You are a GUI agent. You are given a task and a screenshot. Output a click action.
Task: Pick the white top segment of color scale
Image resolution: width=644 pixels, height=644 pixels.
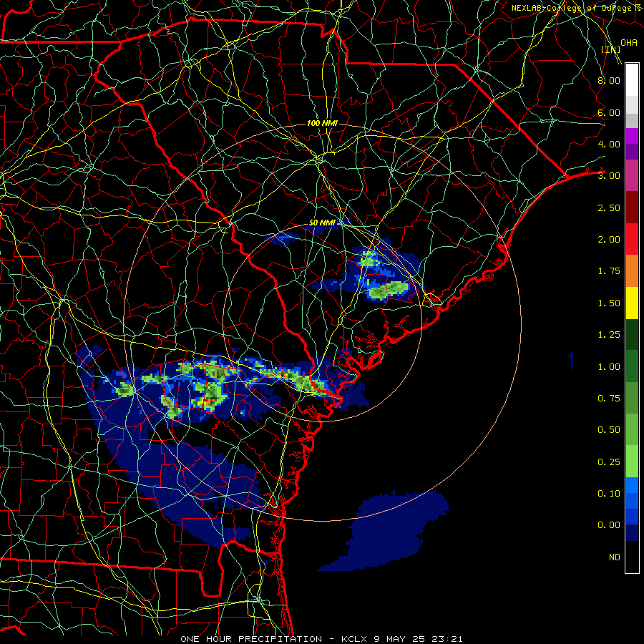pos(632,80)
